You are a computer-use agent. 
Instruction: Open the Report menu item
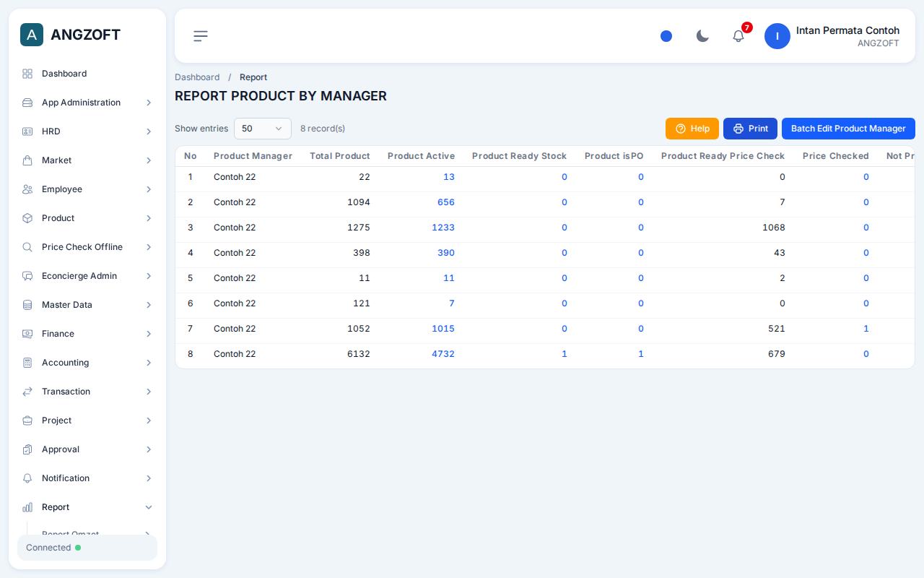coord(87,507)
